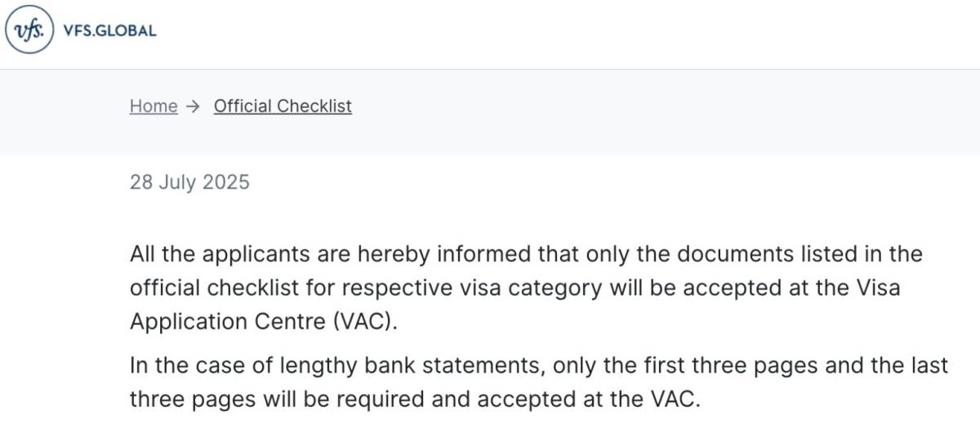Click the paragraph starting 'In the case'
The image size is (980, 438).
pos(539,382)
